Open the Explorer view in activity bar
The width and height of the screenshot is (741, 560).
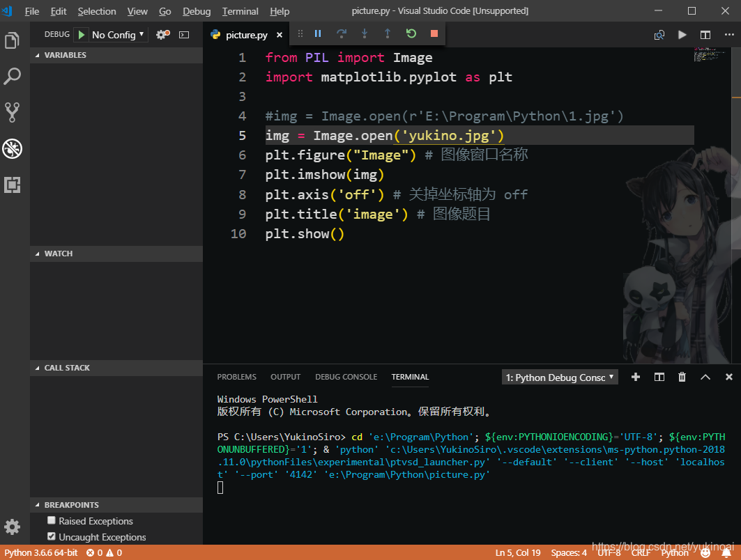click(x=13, y=40)
